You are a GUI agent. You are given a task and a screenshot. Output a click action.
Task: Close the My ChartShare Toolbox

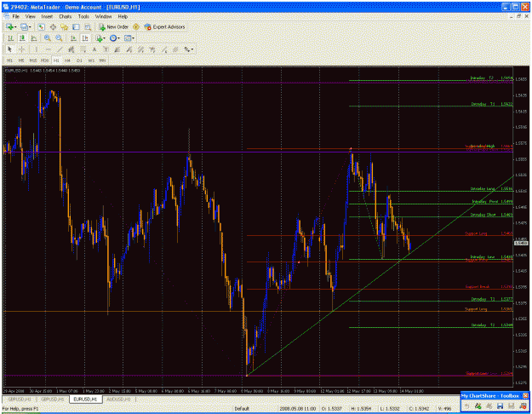pos(525,395)
